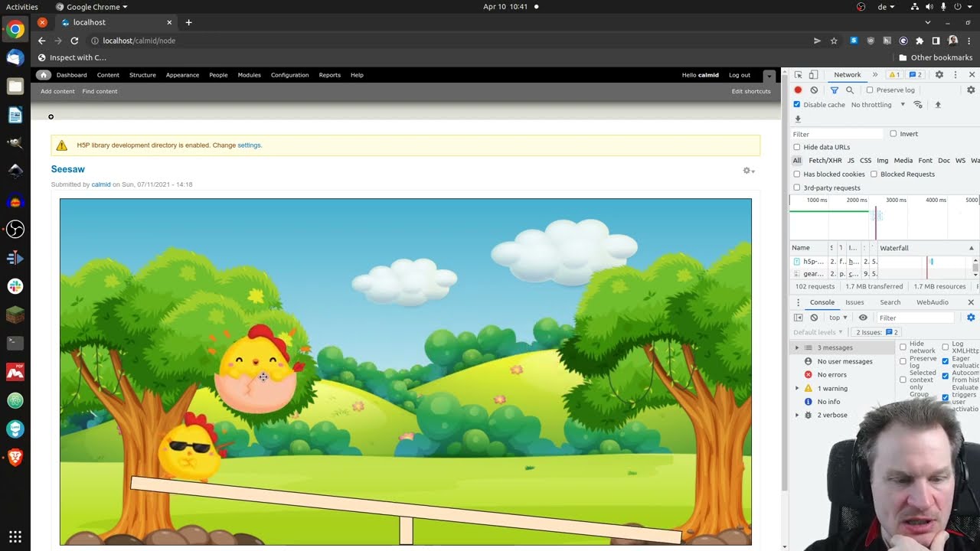Open a new browser tab
Screen dimensions: 980x551
point(188,22)
